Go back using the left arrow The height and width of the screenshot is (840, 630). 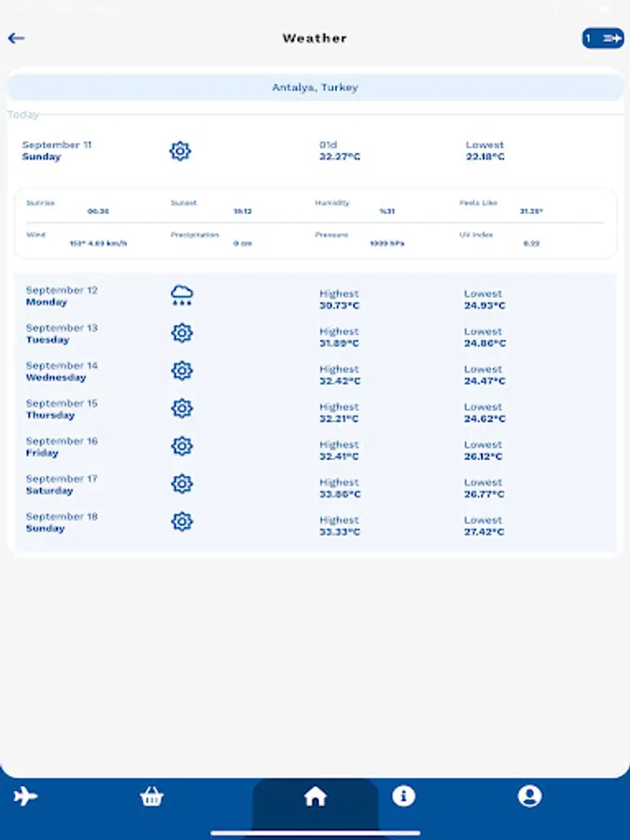pyautogui.click(x=16, y=38)
